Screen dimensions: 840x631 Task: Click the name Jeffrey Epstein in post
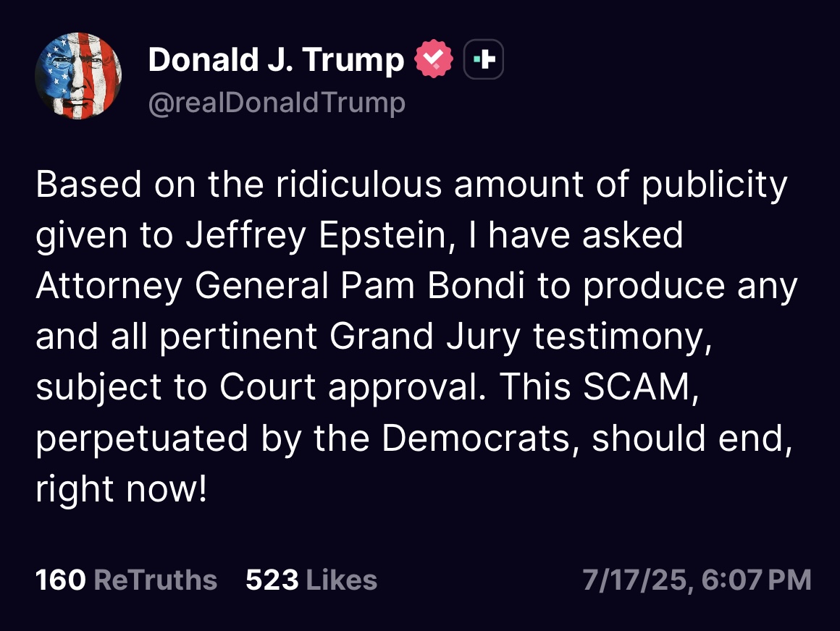(316, 235)
